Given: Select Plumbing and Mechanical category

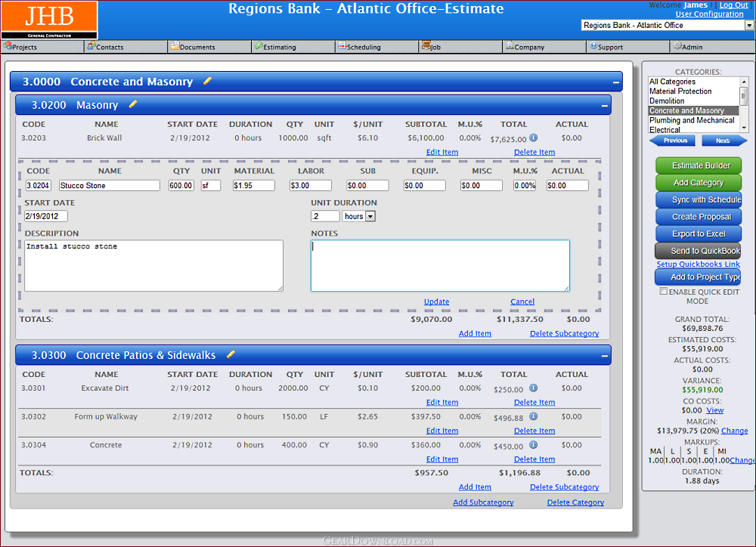Looking at the screenshot, I should (692, 120).
